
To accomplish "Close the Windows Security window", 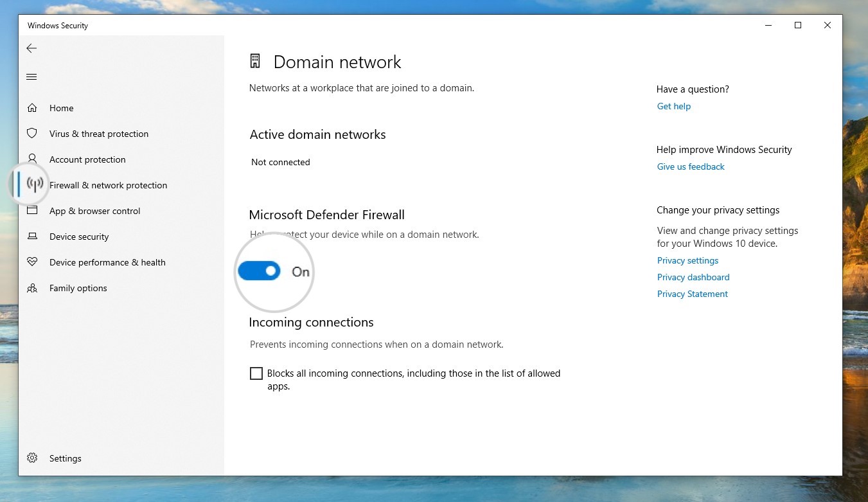I will pos(828,26).
